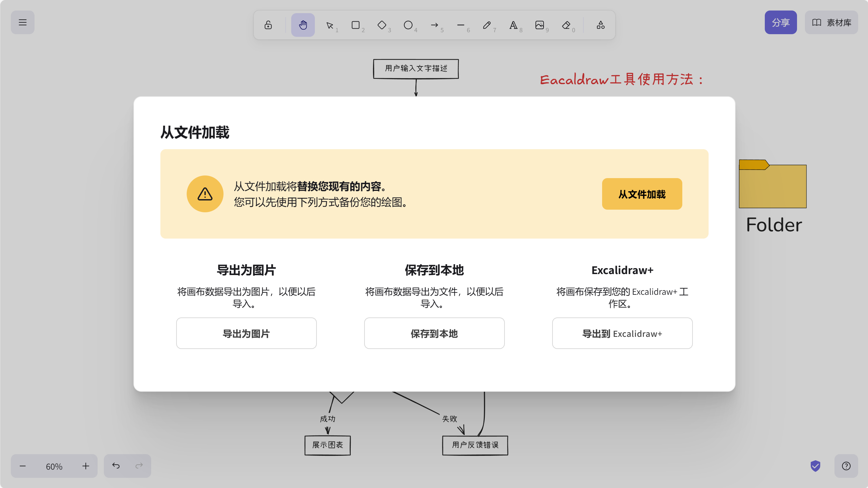868x488 pixels.
Task: Select the Eraser tool
Action: coord(566,25)
